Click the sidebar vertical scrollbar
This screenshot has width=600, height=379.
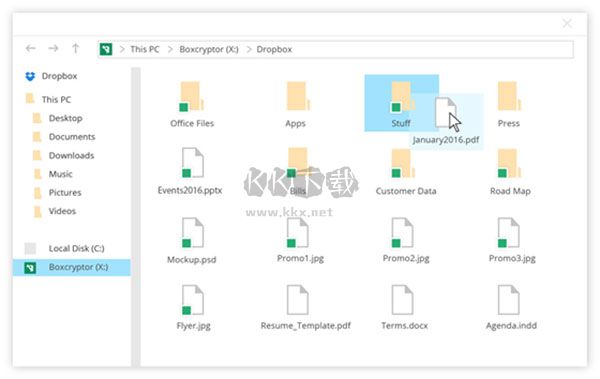136,217
